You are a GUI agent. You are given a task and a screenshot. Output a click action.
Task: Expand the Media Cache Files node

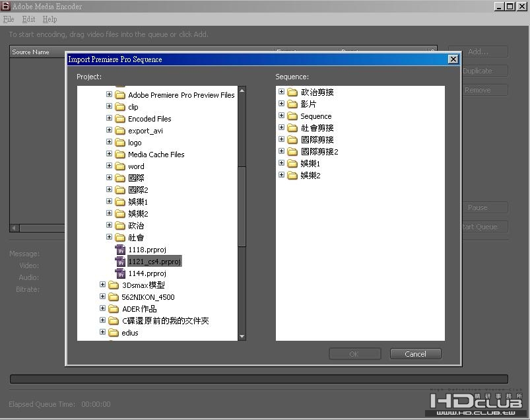pyautogui.click(x=109, y=153)
